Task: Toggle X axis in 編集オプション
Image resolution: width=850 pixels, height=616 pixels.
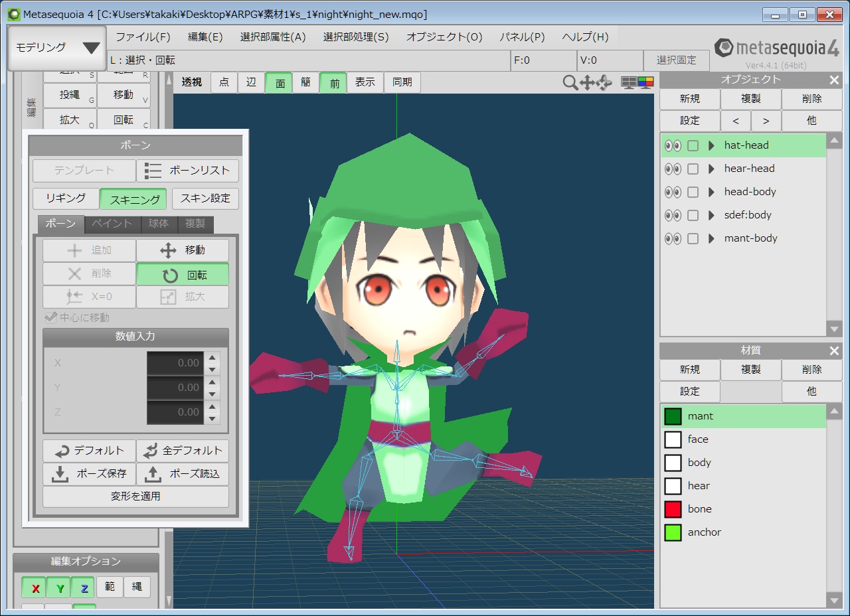Action: 35,588
